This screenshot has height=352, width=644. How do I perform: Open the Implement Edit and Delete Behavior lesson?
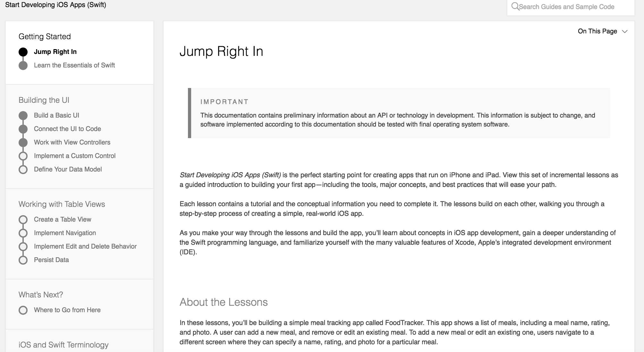[x=85, y=246]
